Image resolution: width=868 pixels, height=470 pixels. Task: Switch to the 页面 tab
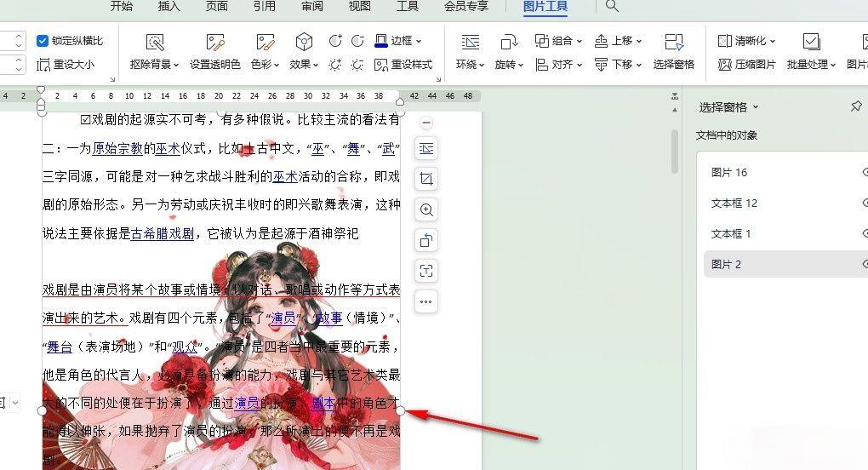tap(216, 6)
